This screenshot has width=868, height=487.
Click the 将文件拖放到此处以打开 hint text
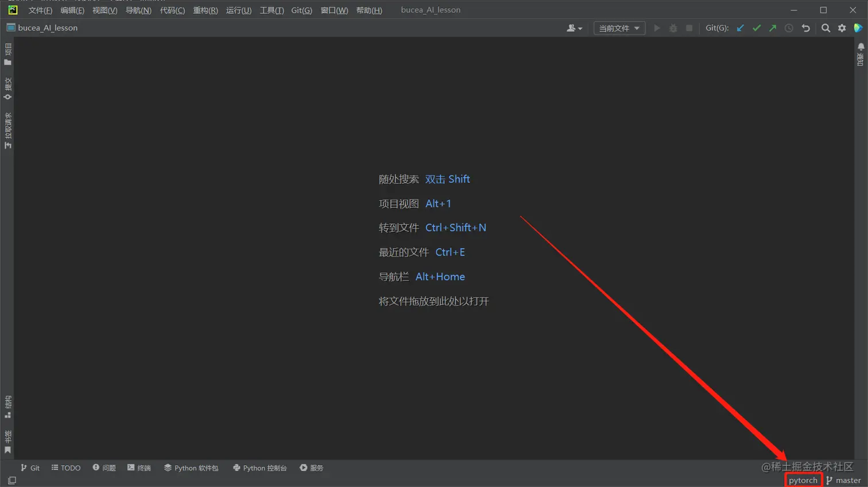pos(434,302)
